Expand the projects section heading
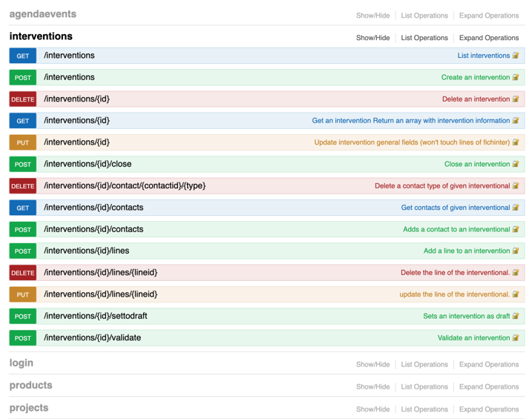The width and height of the screenshot is (532, 419). click(28, 408)
